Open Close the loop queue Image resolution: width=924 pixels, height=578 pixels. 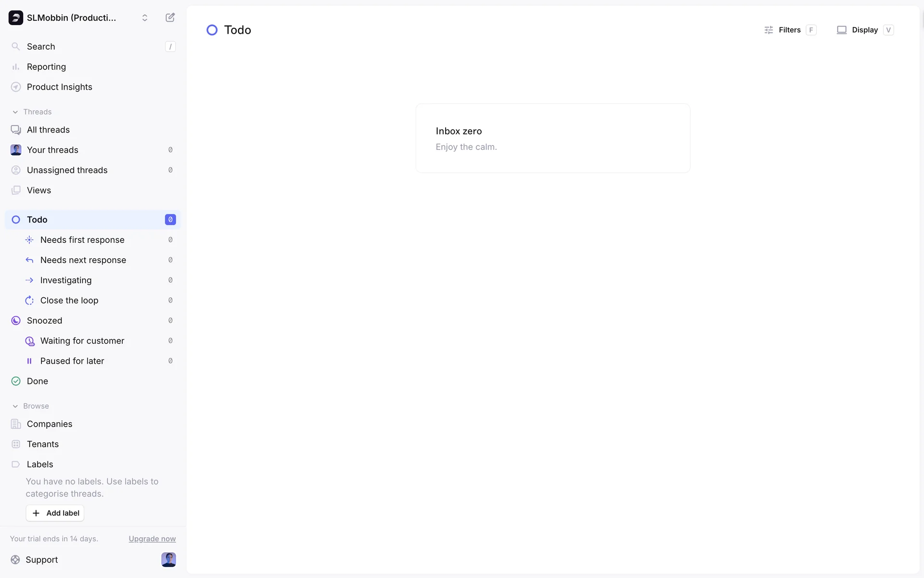[x=69, y=301]
